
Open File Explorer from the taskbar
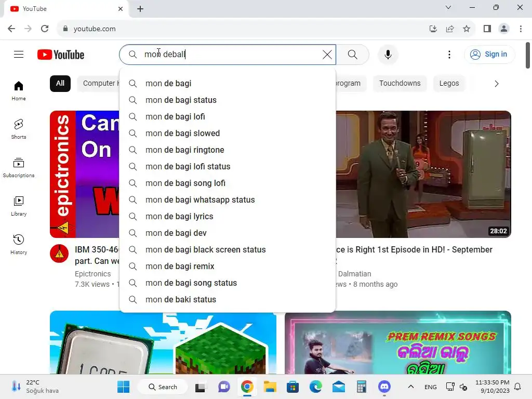(270, 387)
